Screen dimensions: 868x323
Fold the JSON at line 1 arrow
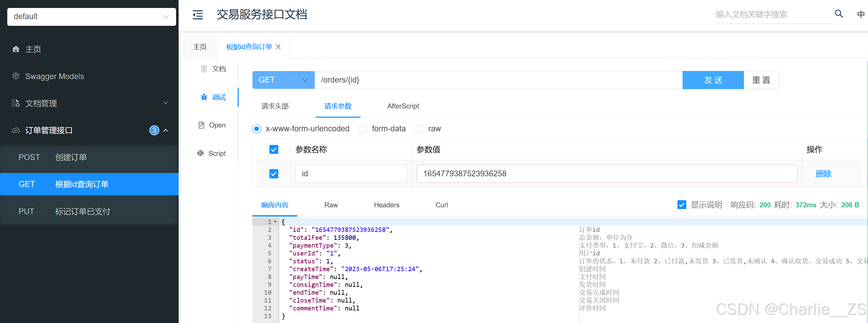coord(275,222)
